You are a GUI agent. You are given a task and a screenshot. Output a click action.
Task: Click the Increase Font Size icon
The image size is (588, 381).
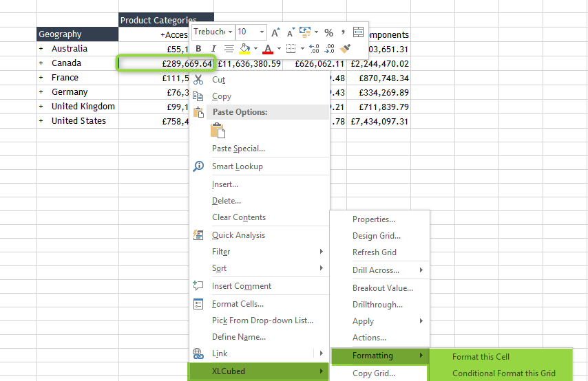coord(275,32)
